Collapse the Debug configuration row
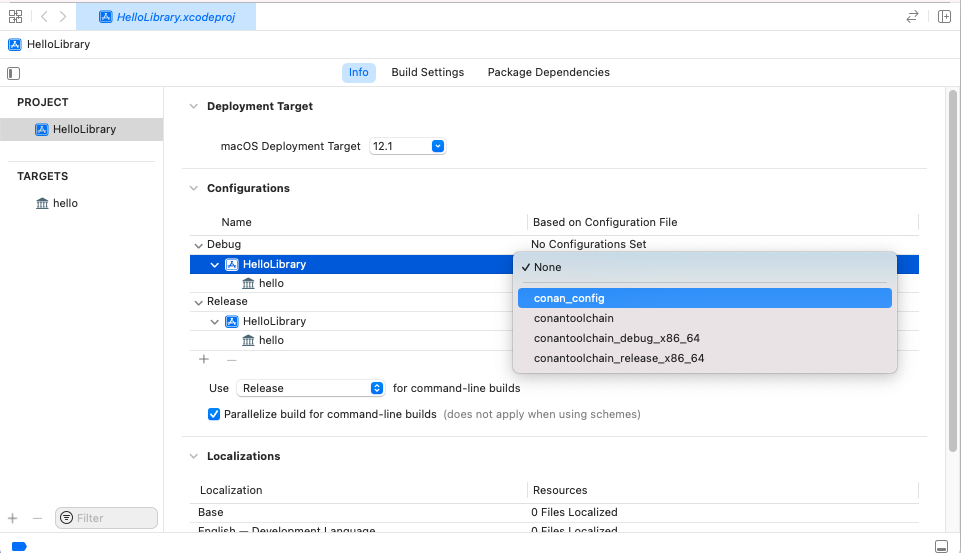The width and height of the screenshot is (961, 553). (x=198, y=245)
